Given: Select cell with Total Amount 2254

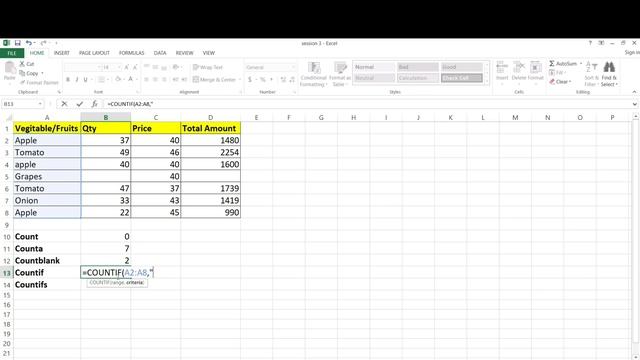Looking at the screenshot, I should 211,152.
